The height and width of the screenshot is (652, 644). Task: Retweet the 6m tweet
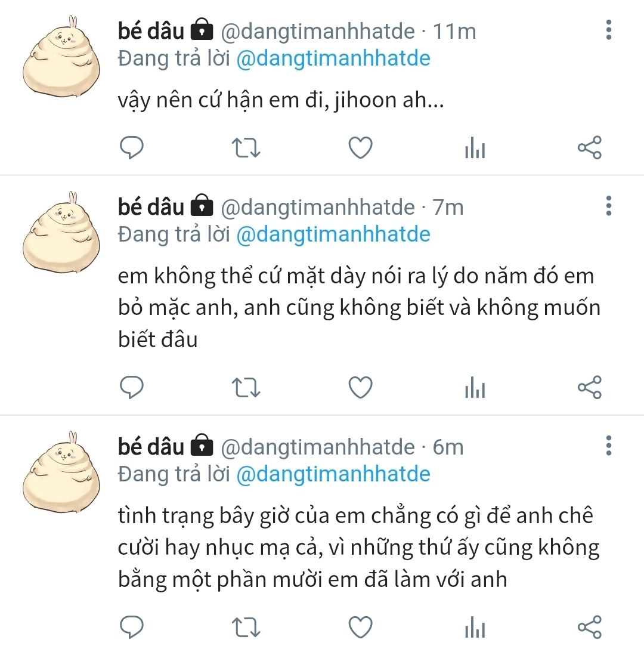[x=246, y=627]
